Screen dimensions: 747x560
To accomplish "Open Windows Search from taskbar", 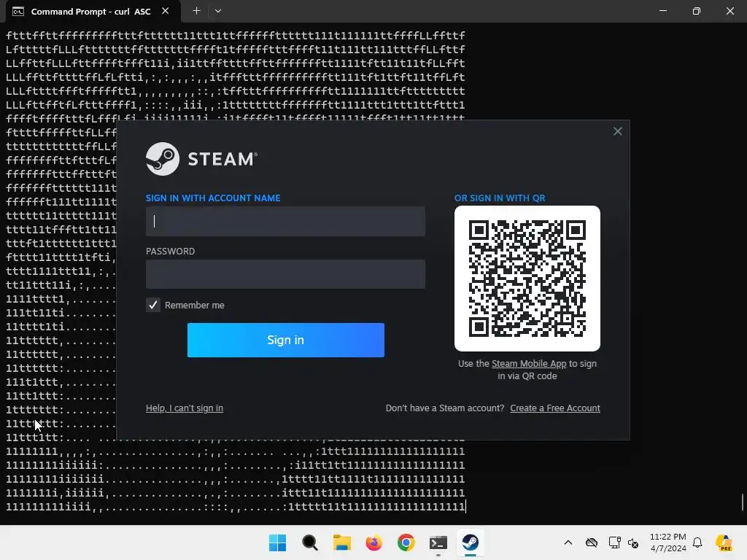I will 309,542.
